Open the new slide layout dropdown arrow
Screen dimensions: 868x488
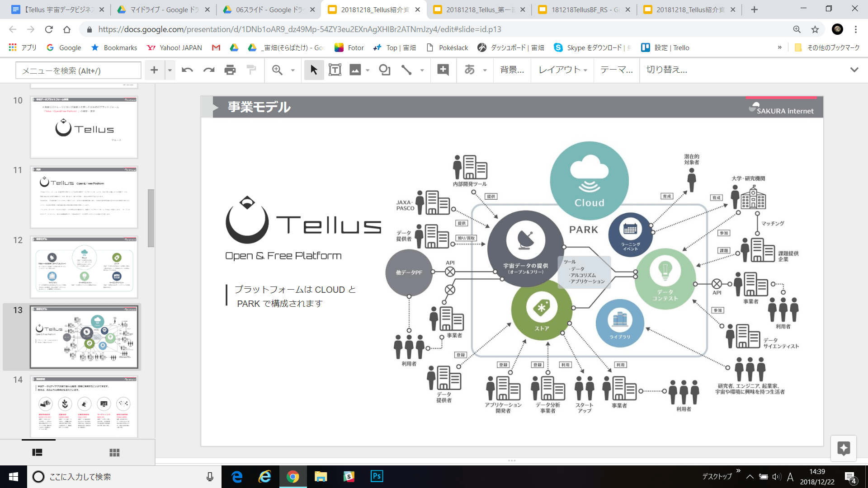170,70
